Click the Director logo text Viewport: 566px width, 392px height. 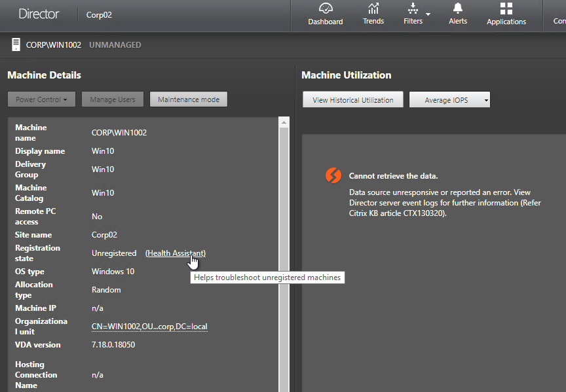pyautogui.click(x=39, y=14)
